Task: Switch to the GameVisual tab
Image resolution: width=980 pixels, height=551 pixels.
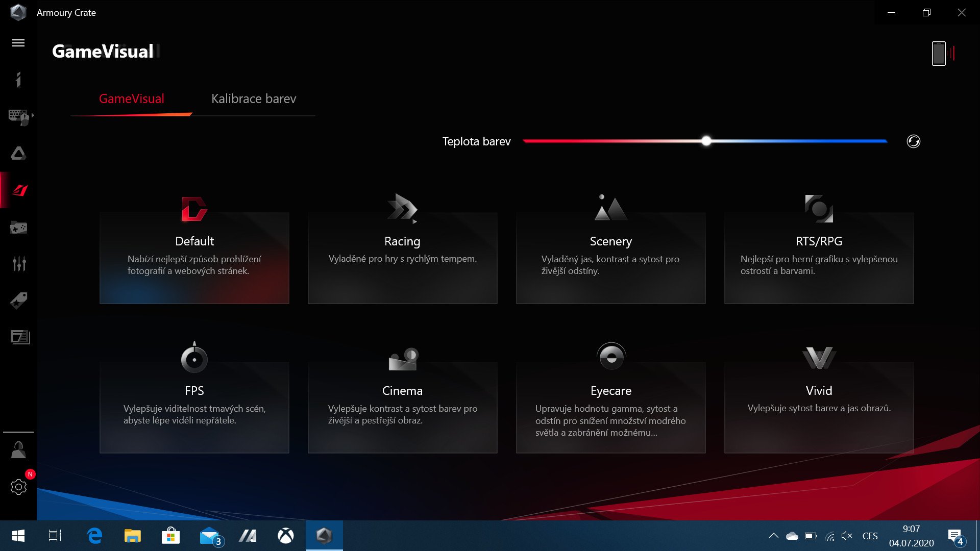Action: click(x=132, y=98)
